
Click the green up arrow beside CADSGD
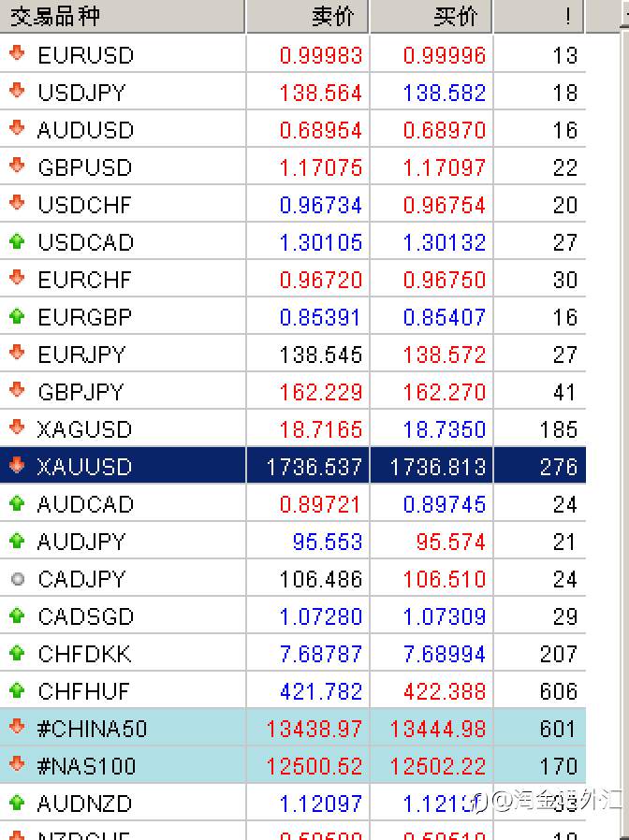pos(17,616)
